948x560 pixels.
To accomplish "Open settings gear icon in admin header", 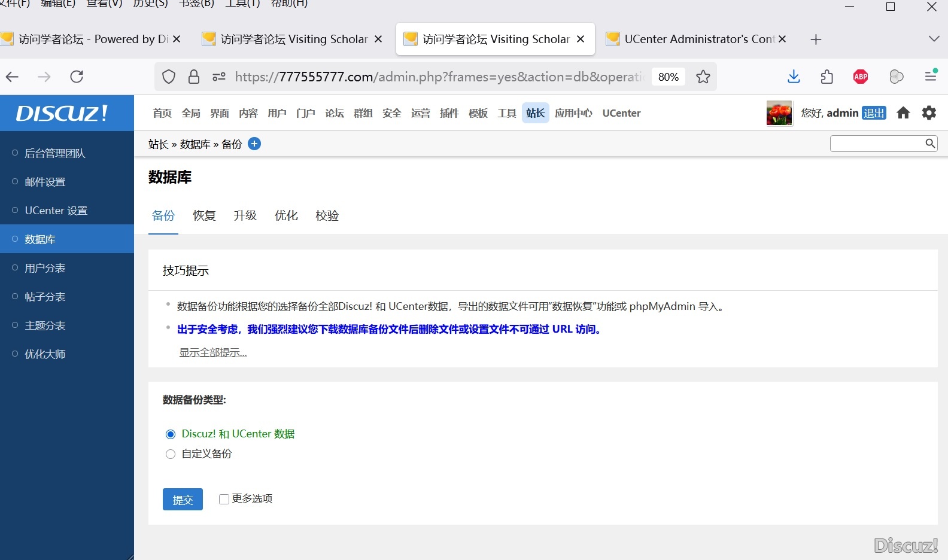I will 929,113.
